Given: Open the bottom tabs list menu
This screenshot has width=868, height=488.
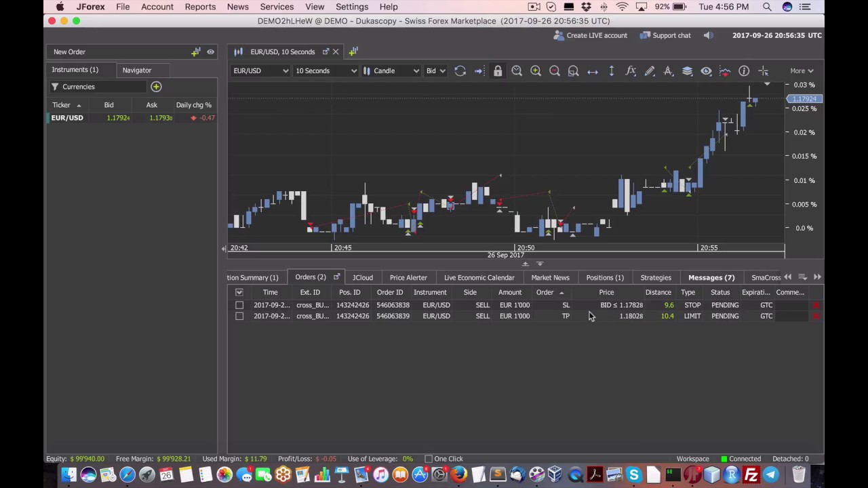Looking at the screenshot, I should click(802, 277).
